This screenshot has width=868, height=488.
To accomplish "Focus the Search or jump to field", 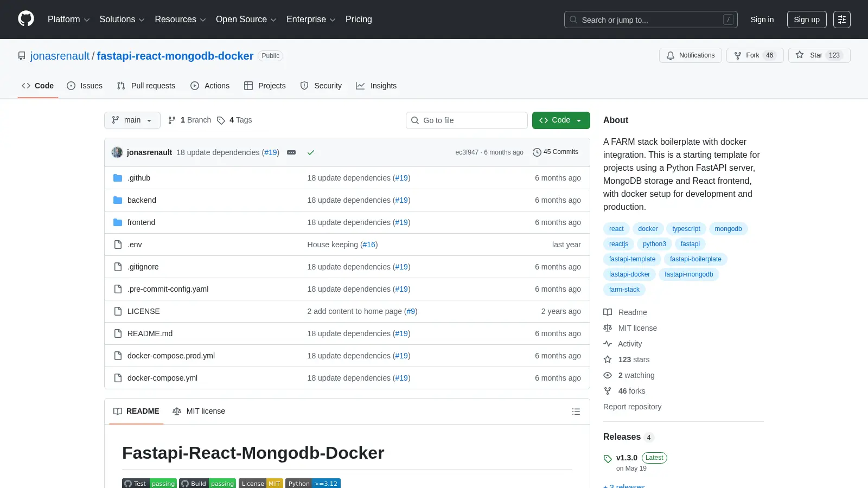I will click(x=651, y=20).
